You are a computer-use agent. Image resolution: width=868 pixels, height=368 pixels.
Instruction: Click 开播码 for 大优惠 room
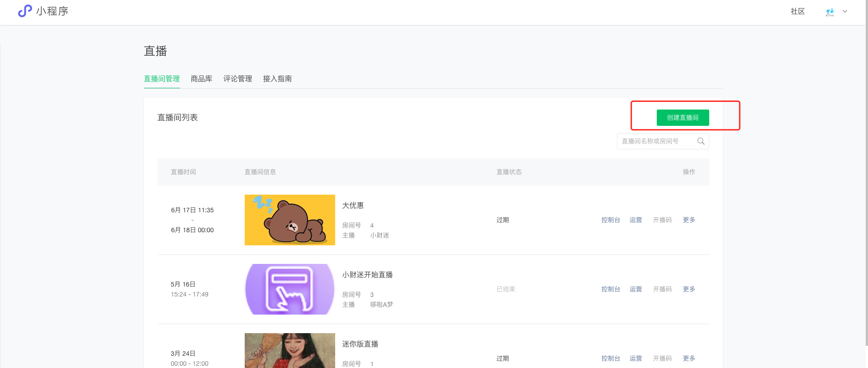[662, 220]
